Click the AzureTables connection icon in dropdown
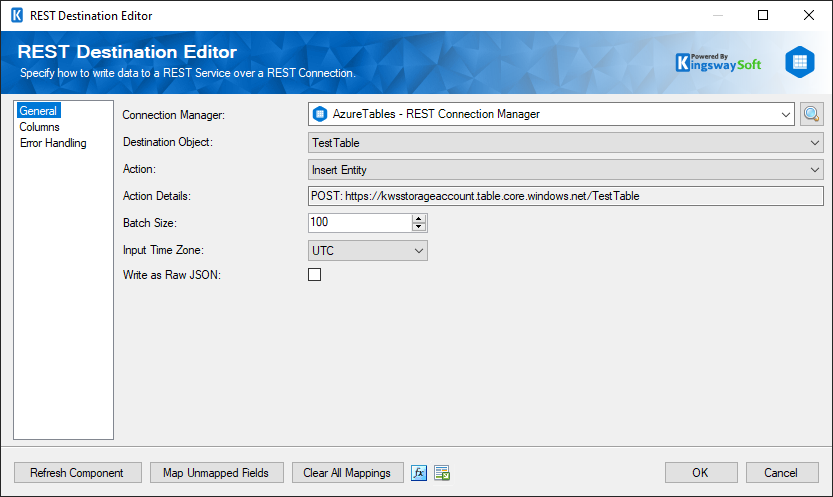The height and width of the screenshot is (497, 833). [320, 114]
